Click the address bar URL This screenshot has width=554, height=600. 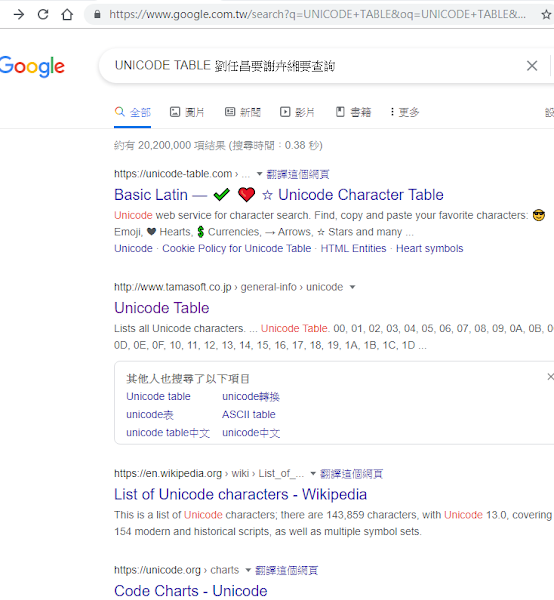[x=317, y=15]
